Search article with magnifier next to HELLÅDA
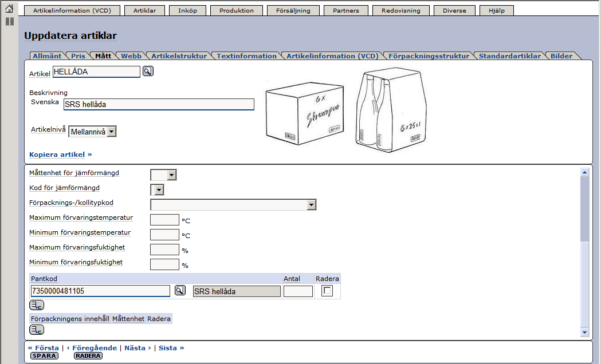601x364 pixels. pyautogui.click(x=148, y=71)
